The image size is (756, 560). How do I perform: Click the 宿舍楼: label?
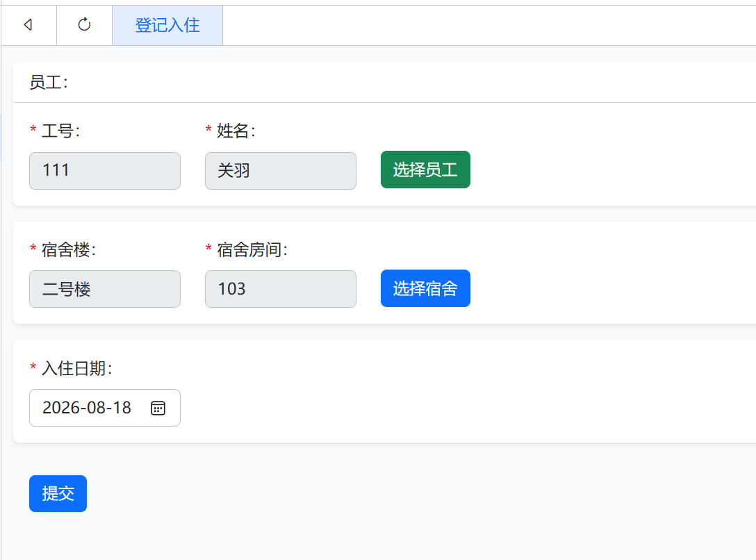coord(69,249)
